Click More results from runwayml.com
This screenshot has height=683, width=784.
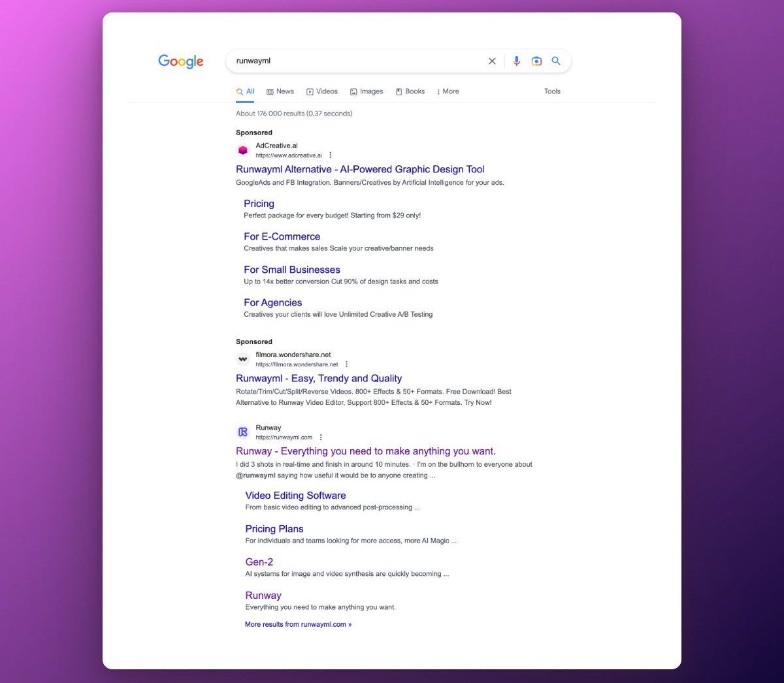(x=298, y=624)
